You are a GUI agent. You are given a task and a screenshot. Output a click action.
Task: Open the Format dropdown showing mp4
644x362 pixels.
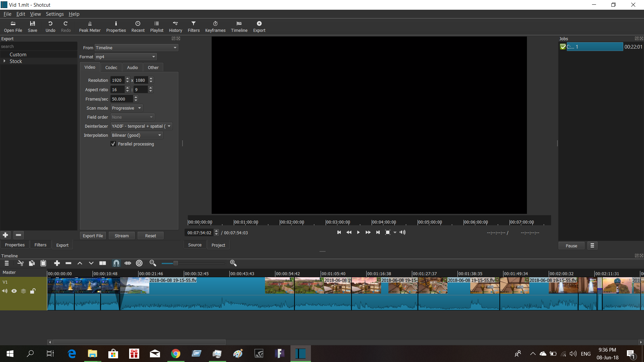point(126,57)
